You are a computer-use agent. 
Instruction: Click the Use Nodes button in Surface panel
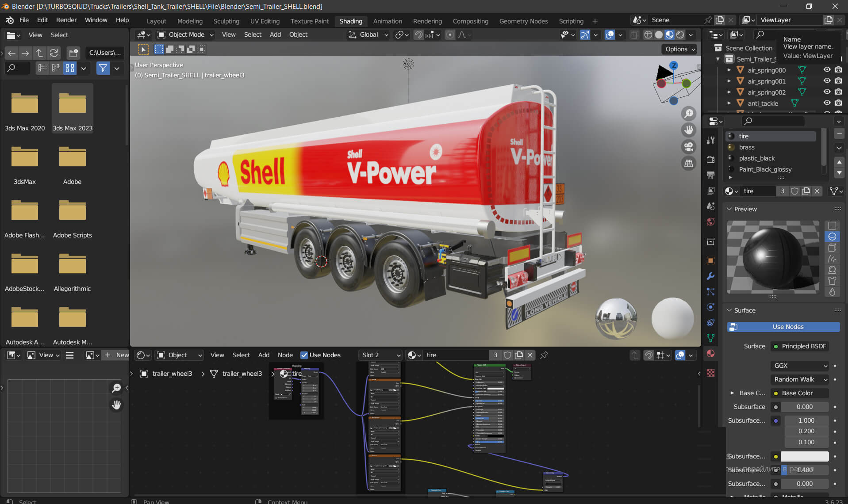coord(783,327)
